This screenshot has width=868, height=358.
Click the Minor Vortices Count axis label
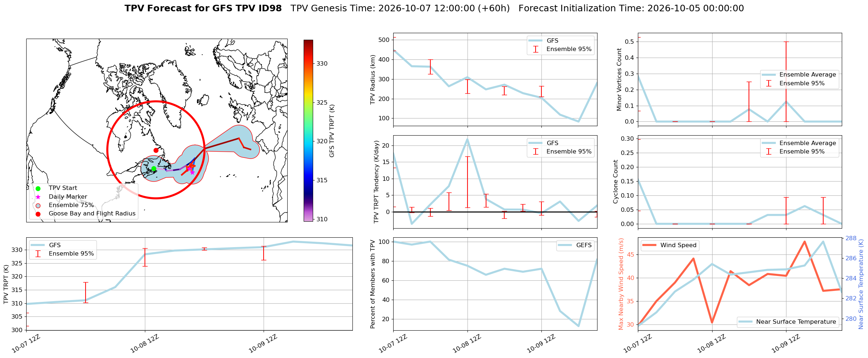619,79
